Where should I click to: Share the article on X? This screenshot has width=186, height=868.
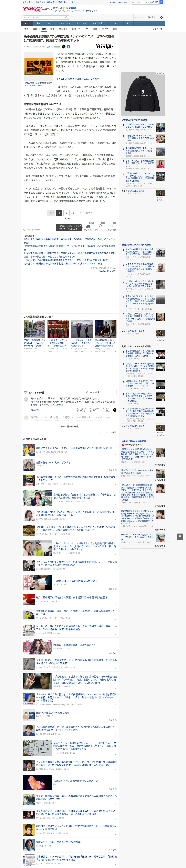coord(63,47)
